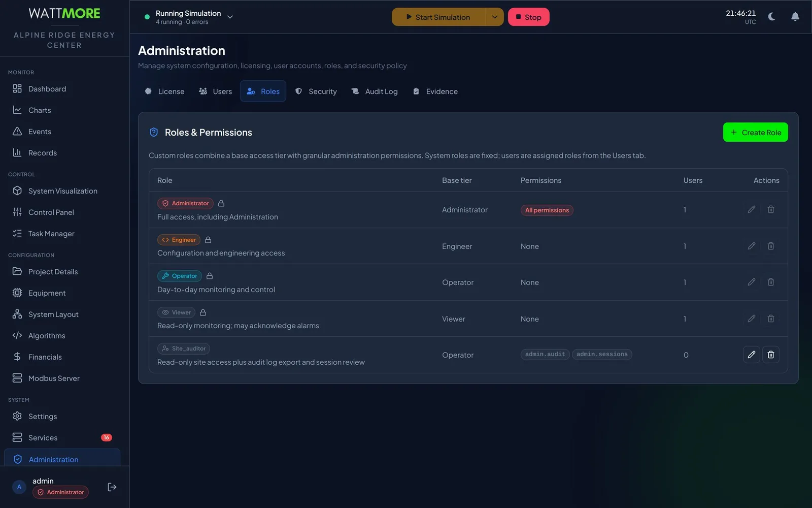Click the logout icon
The width and height of the screenshot is (812, 508).
click(x=112, y=487)
